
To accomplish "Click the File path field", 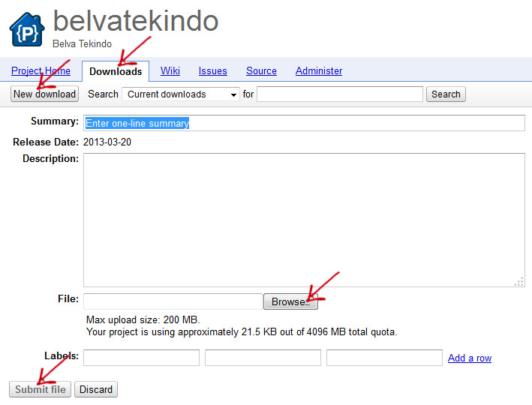I will (173, 301).
